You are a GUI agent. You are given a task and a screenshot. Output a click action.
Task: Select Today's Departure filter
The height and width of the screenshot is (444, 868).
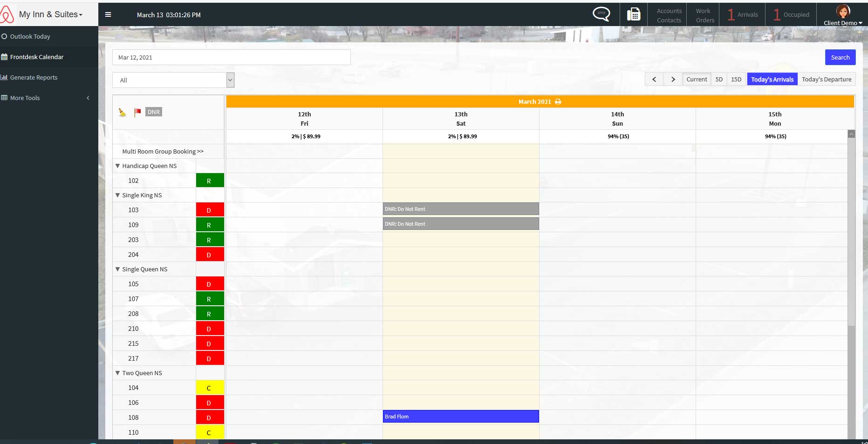click(827, 79)
